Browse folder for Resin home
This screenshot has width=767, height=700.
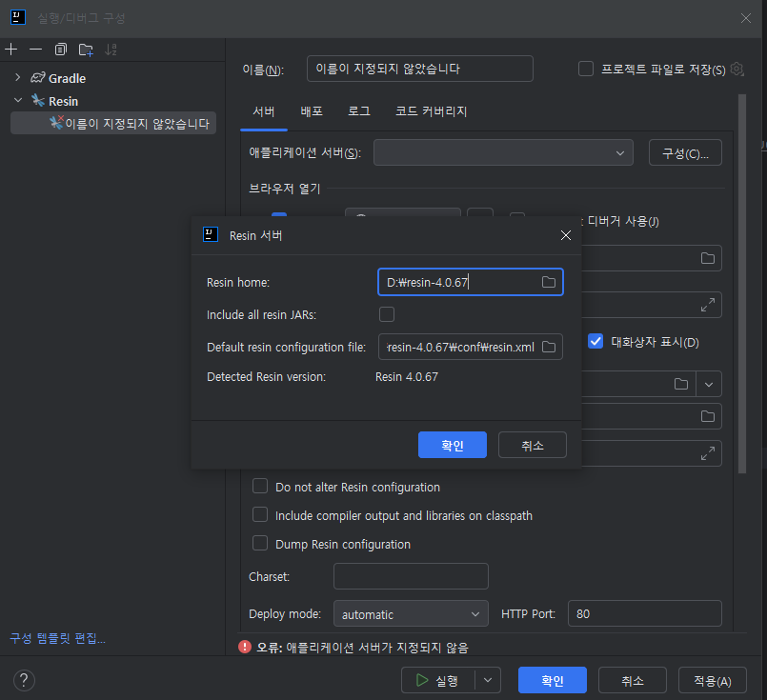pos(549,282)
